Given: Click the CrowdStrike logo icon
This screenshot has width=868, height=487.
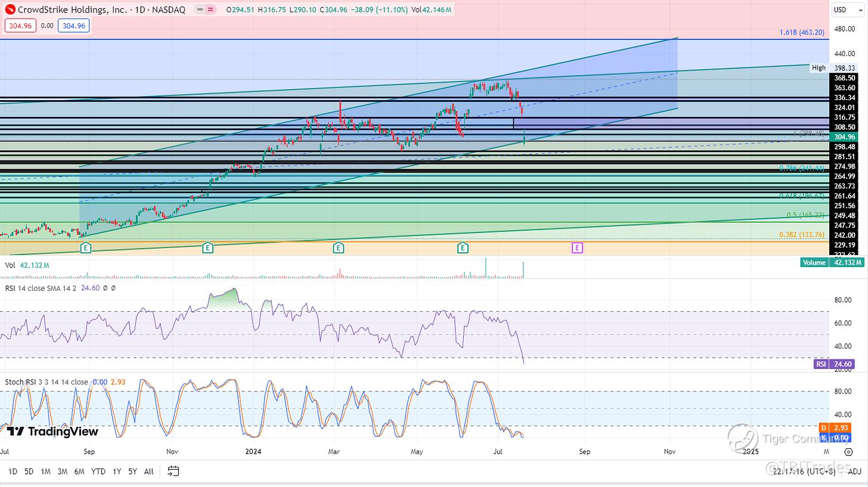Looking at the screenshot, I should pyautogui.click(x=10, y=10).
